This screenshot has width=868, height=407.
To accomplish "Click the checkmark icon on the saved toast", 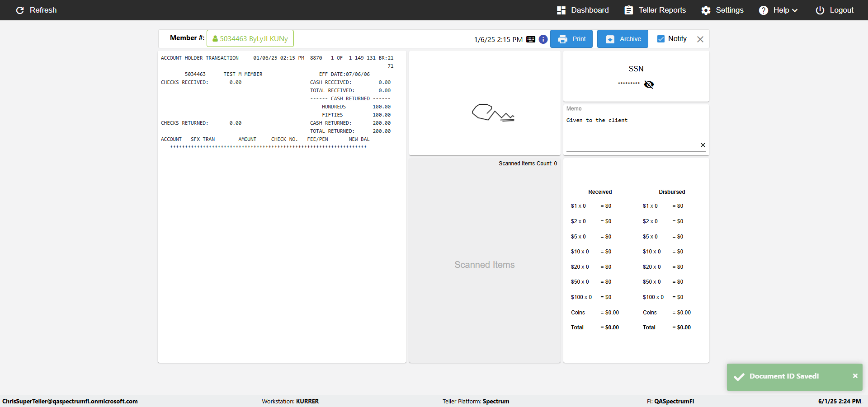I will 739,377.
